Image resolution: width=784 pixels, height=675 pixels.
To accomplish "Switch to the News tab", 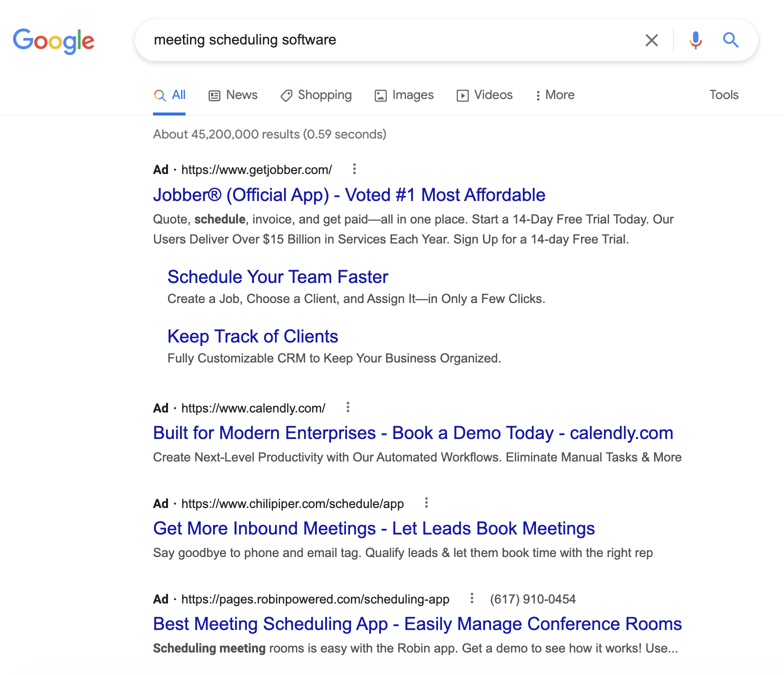I will pyautogui.click(x=233, y=95).
